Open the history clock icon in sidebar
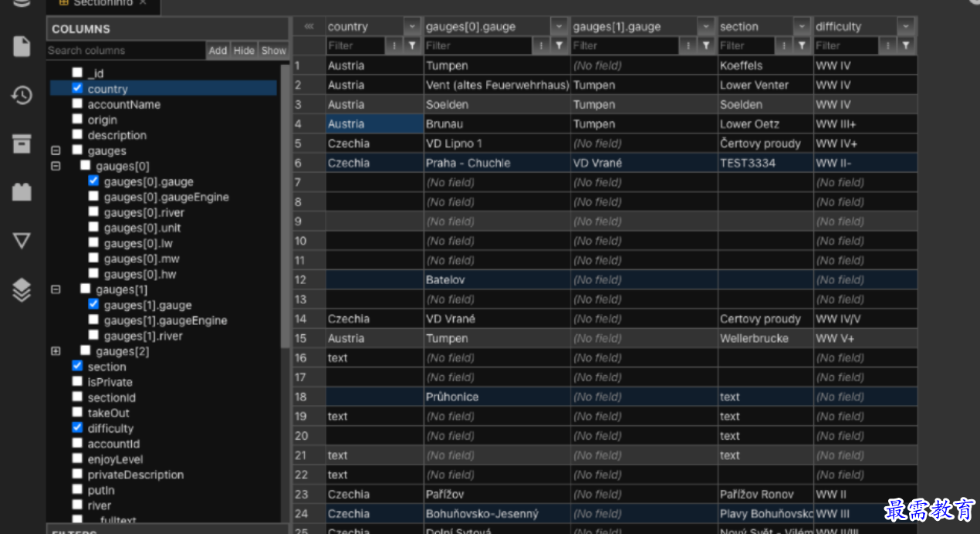 pos(22,95)
